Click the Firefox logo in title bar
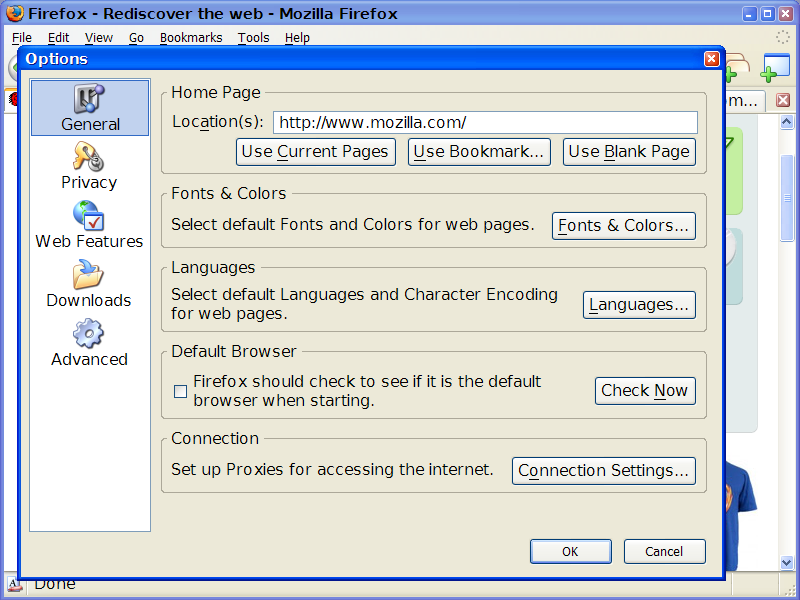800x600 pixels. point(13,13)
